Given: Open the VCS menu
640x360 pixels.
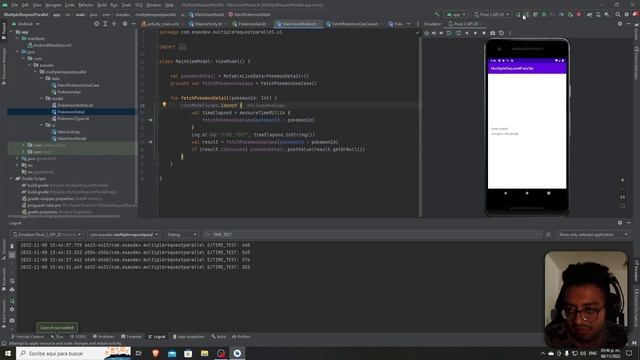Looking at the screenshot, I should tap(139, 5).
